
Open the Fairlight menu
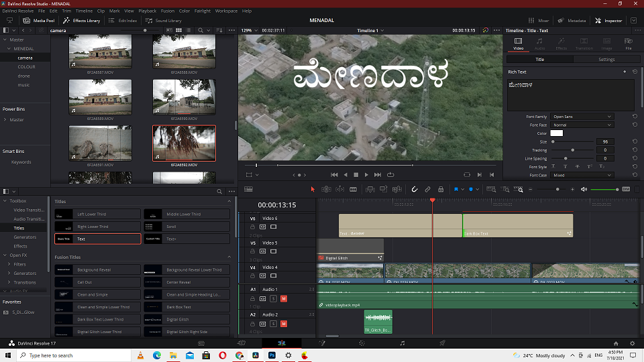[x=202, y=11]
